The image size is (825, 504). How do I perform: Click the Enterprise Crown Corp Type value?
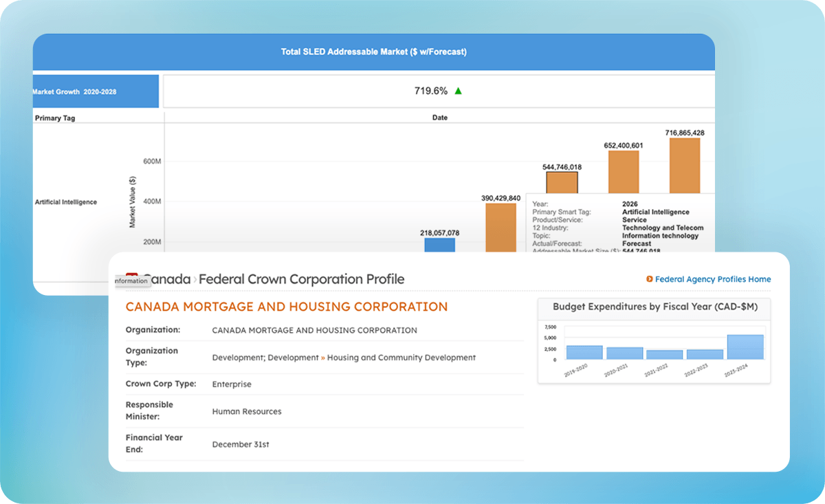click(x=232, y=384)
